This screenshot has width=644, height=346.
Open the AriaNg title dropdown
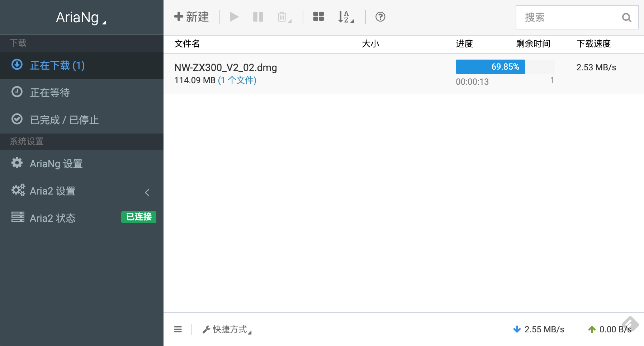[81, 18]
